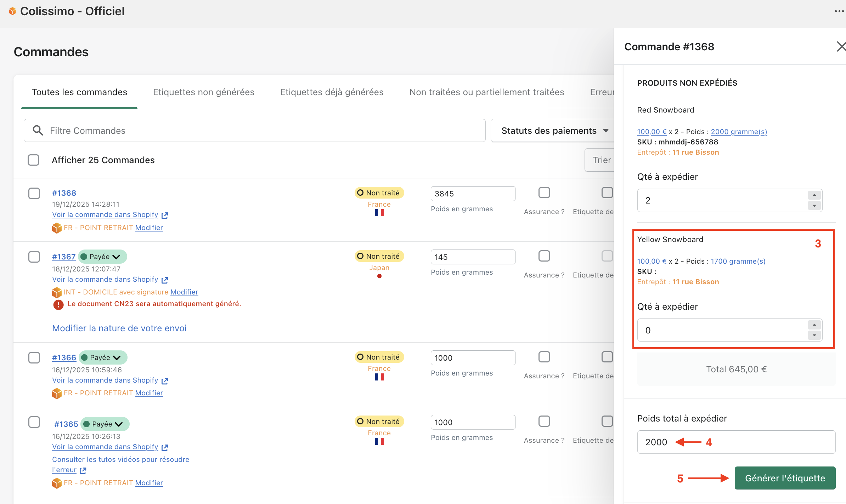Image resolution: width=846 pixels, height=504 pixels.
Task: Click external link icon beside l'erreur link
Action: point(83,470)
